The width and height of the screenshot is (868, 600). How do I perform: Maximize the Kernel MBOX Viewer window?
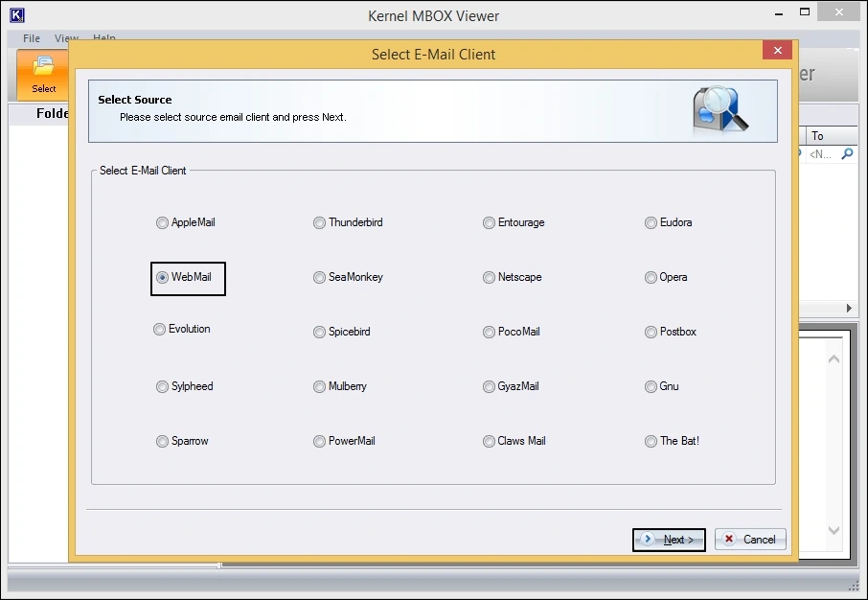(805, 12)
